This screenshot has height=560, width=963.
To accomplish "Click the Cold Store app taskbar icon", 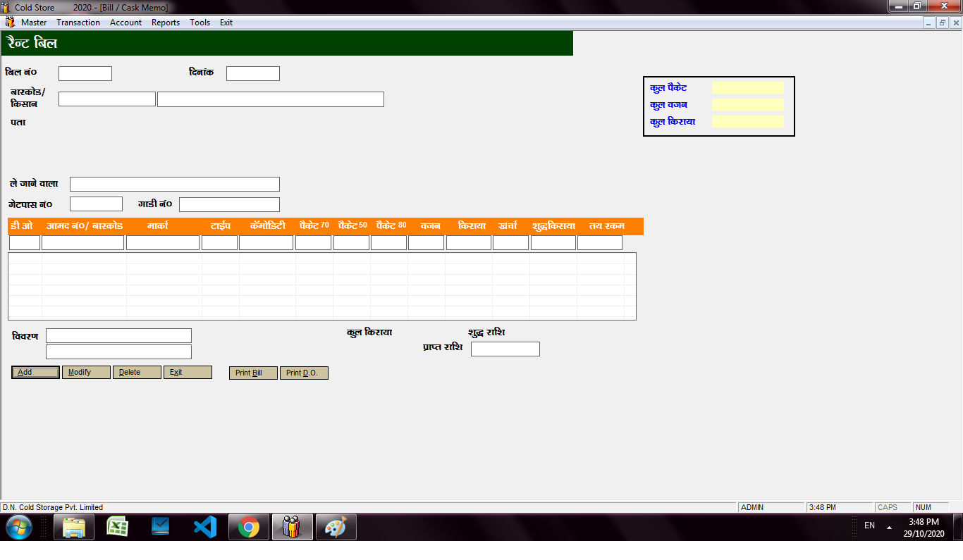I will [x=292, y=527].
